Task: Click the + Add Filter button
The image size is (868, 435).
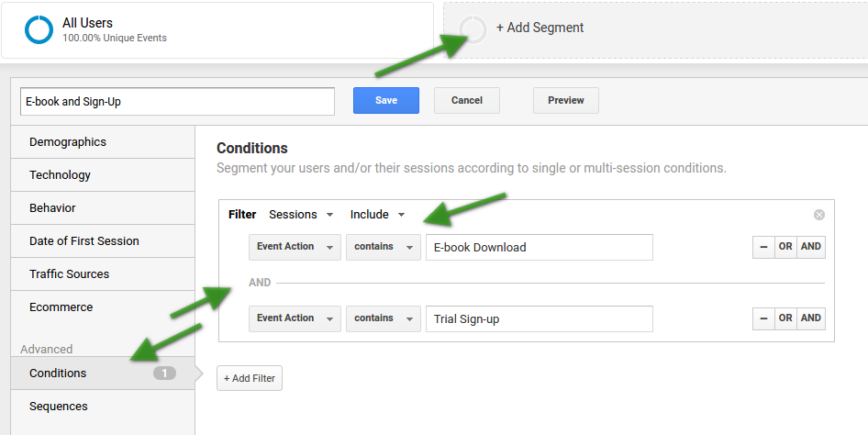Action: (x=250, y=378)
